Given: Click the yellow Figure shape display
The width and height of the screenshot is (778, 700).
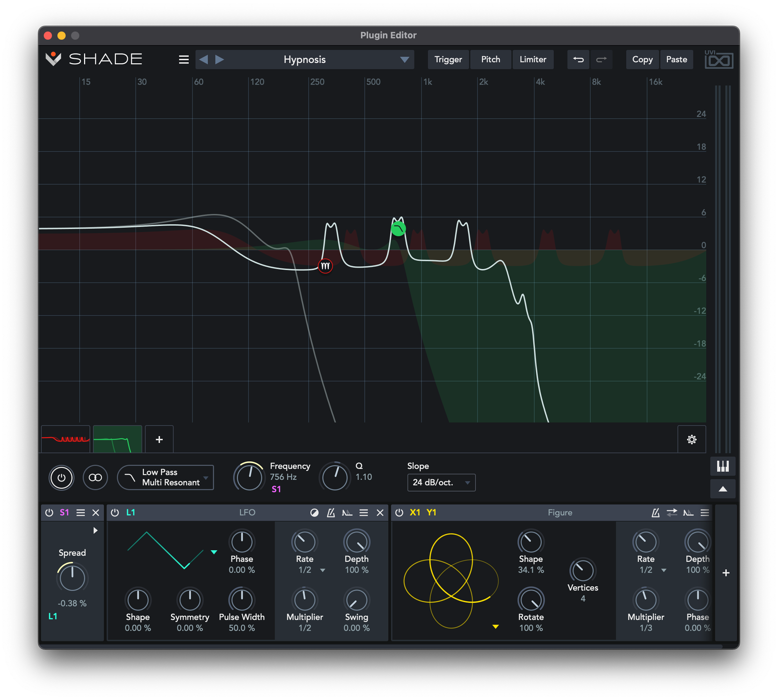Looking at the screenshot, I should coord(451,581).
